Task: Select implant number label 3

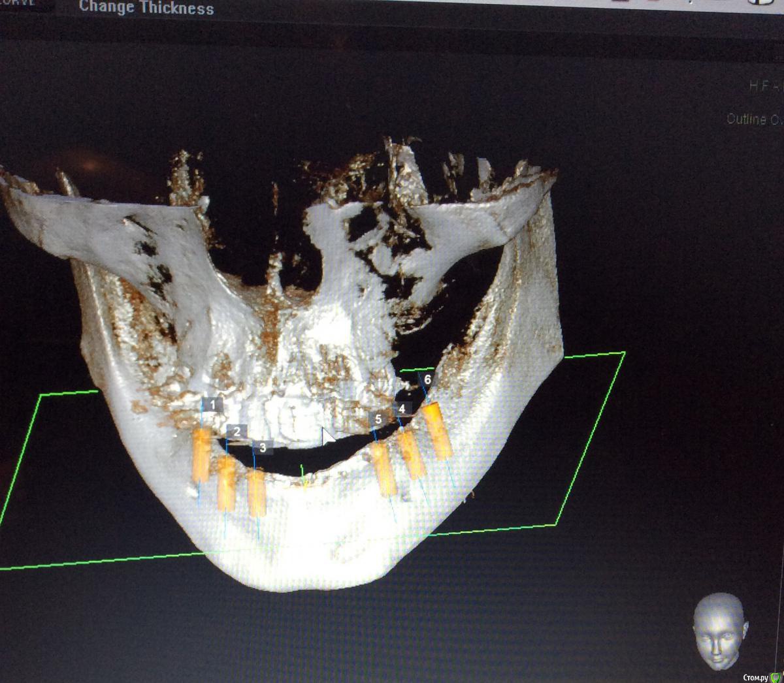Action: tap(263, 447)
